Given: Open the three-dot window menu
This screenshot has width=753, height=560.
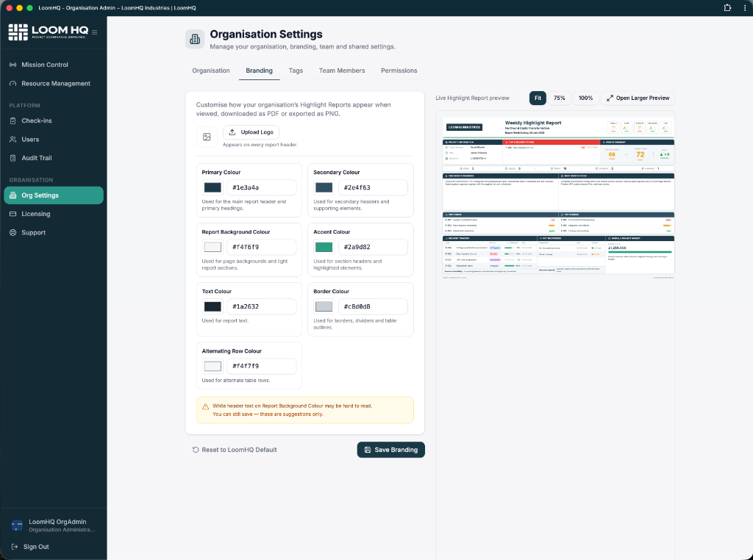Looking at the screenshot, I should [745, 7].
